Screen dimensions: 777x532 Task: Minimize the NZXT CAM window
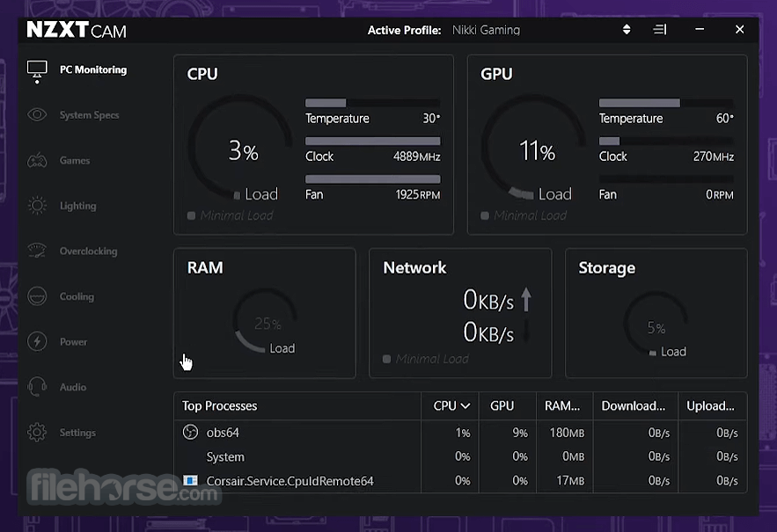pos(700,29)
